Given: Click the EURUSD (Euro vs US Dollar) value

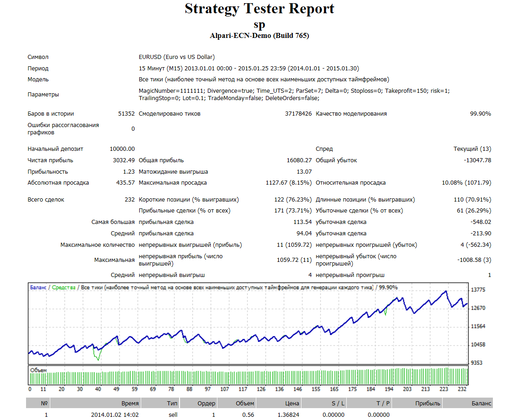Looking at the screenshot, I should [x=177, y=57].
